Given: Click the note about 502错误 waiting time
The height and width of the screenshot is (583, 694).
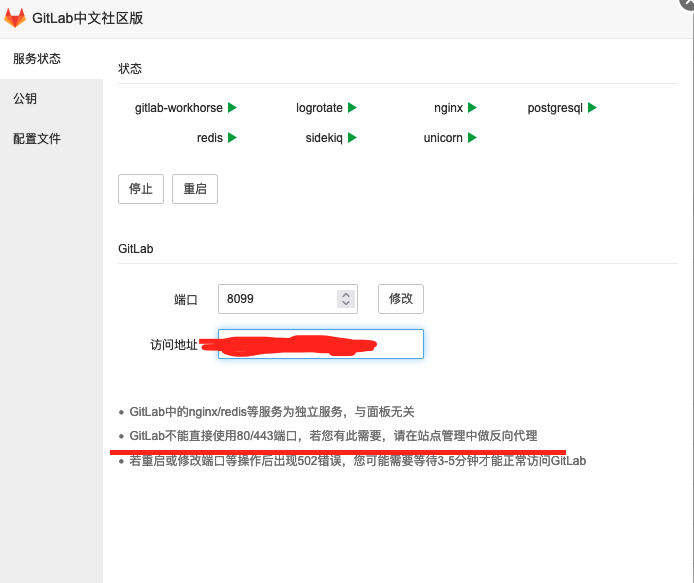Looking at the screenshot, I should [358, 461].
